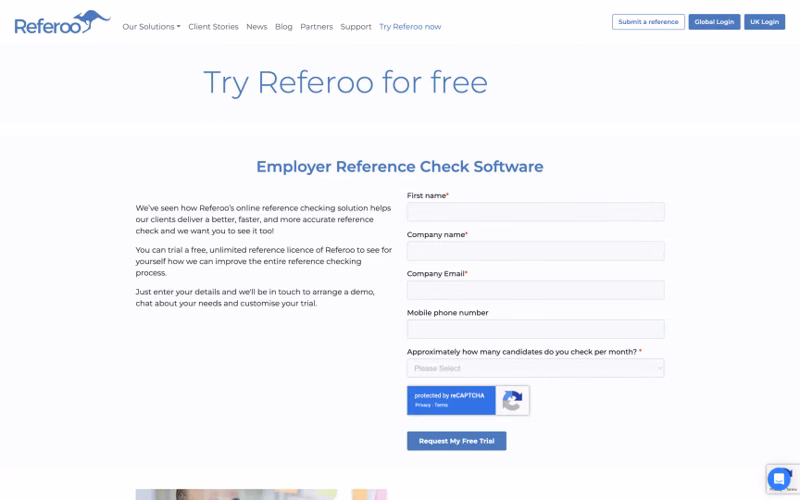Click the 'Approximately how many candidates' label
The width and height of the screenshot is (800, 500).
(524, 352)
